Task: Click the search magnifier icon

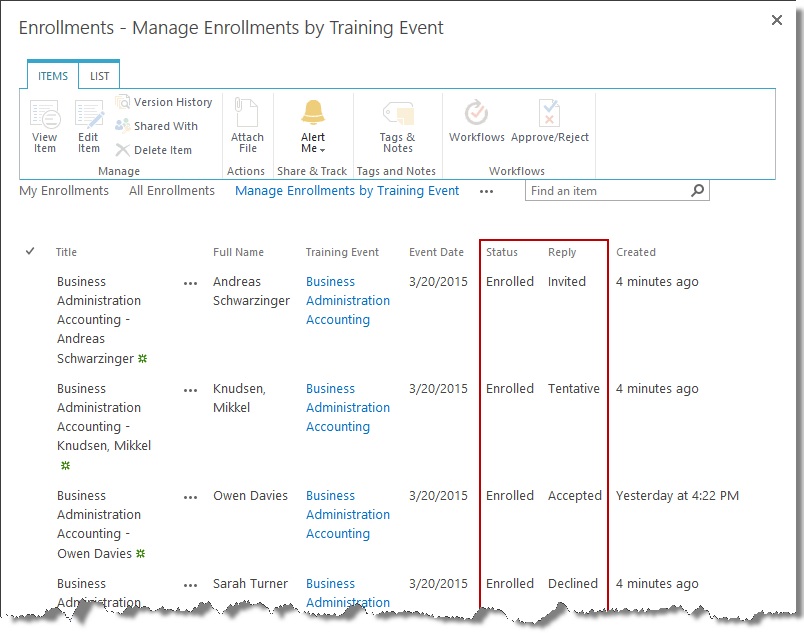Action: (697, 190)
